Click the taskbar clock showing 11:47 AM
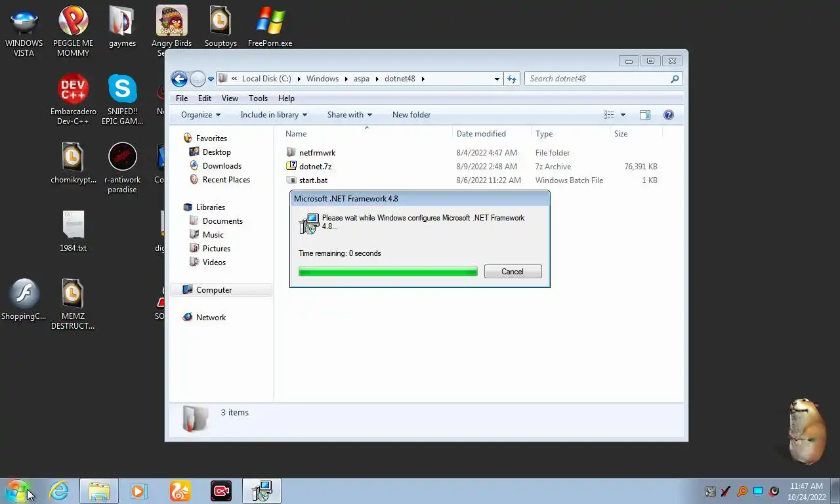 click(806, 492)
